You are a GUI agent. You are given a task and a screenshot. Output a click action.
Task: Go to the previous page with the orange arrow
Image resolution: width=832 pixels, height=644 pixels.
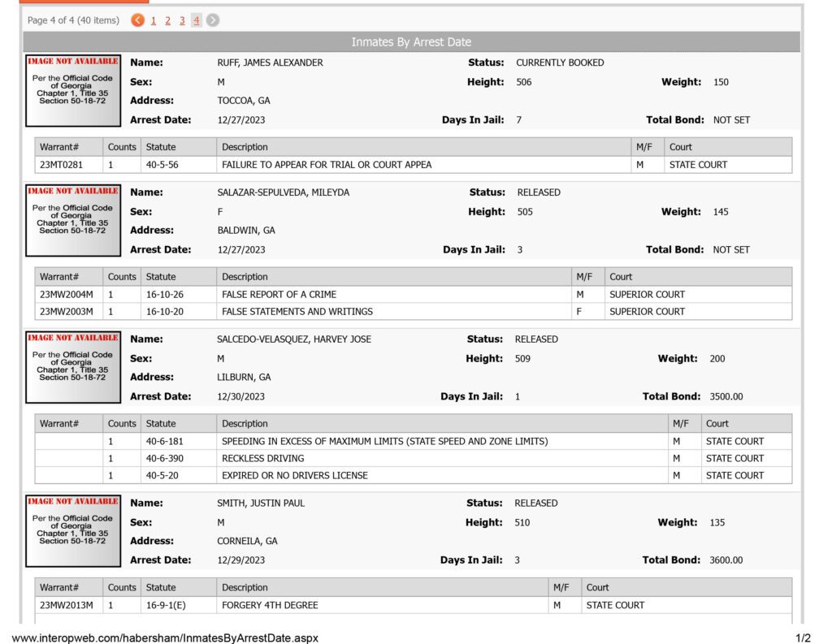[137, 20]
